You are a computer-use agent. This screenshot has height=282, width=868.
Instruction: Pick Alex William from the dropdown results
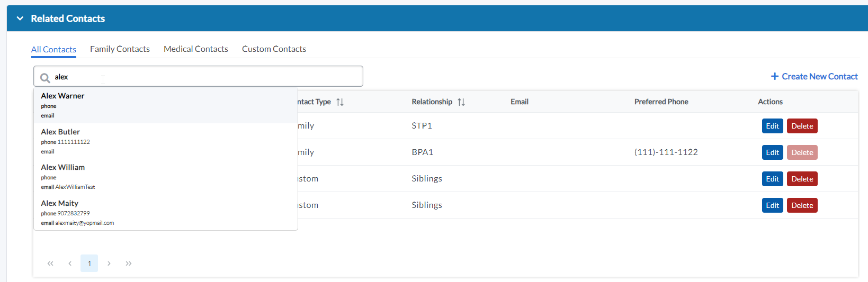pyautogui.click(x=62, y=168)
